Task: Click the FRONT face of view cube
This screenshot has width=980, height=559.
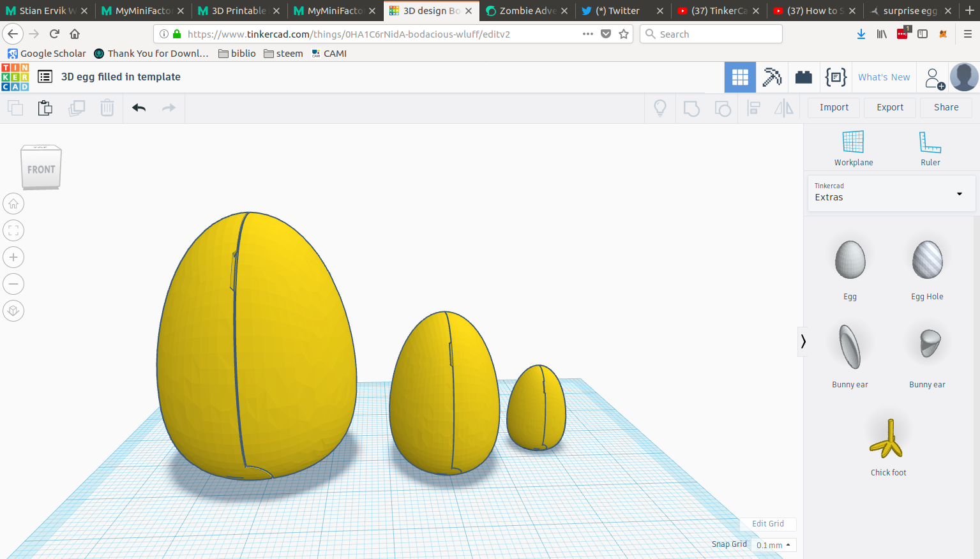Action: [x=41, y=170]
